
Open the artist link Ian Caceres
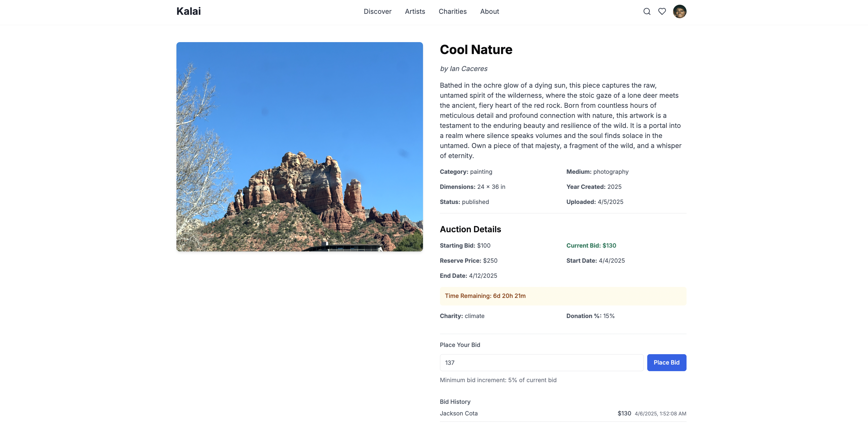click(468, 69)
